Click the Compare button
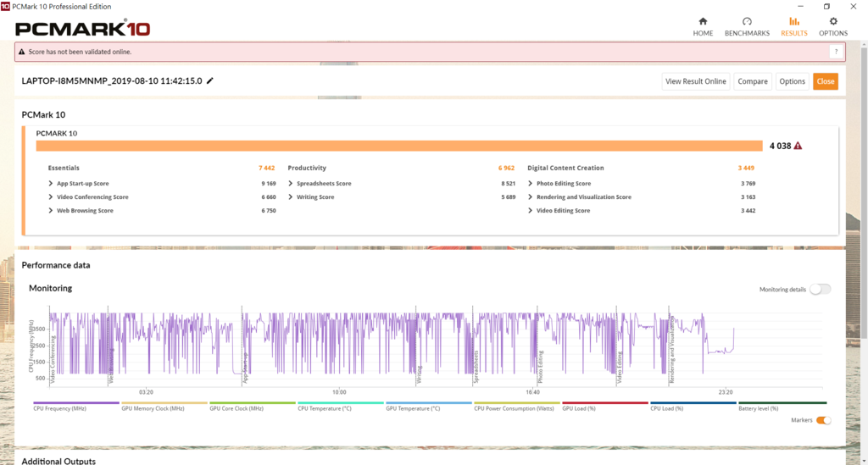The width and height of the screenshot is (868, 465). click(753, 81)
